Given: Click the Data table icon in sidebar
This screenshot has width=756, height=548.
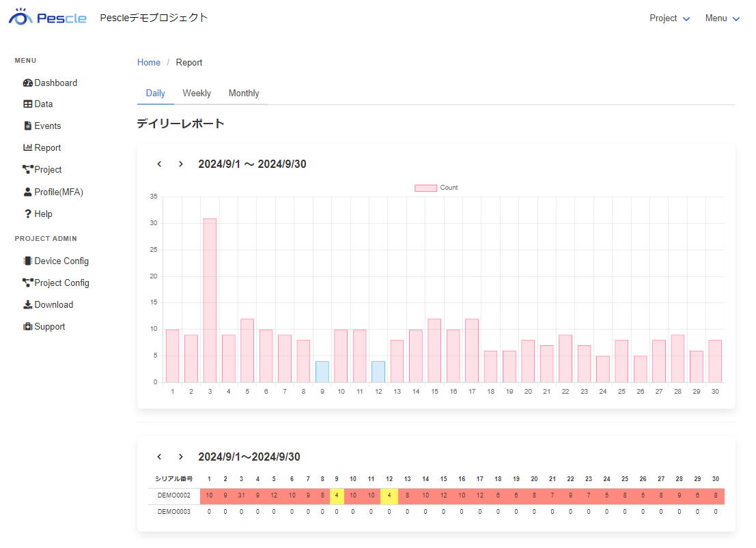Looking at the screenshot, I should click(x=27, y=104).
